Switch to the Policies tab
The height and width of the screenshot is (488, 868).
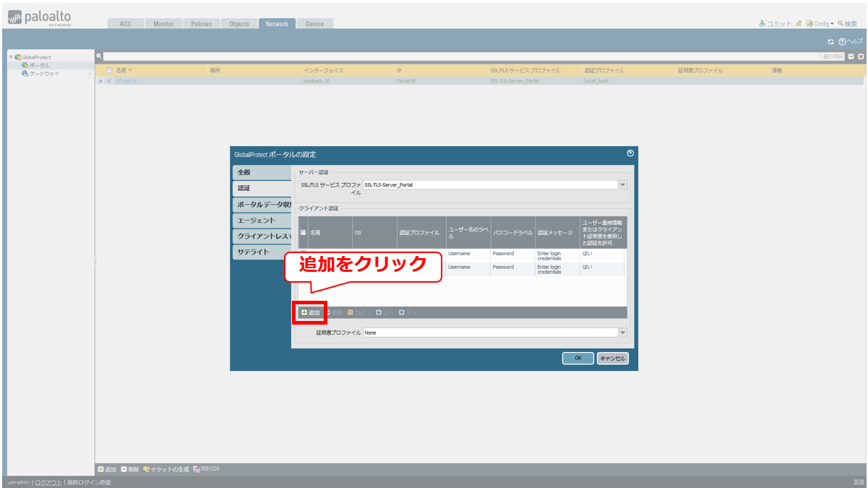coord(201,24)
